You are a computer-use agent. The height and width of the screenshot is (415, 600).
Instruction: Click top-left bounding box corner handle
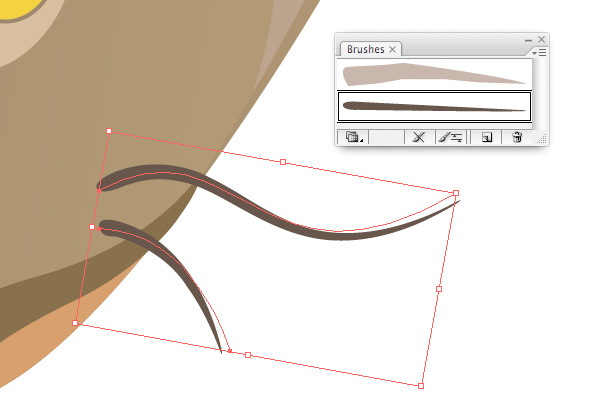pyautogui.click(x=109, y=131)
